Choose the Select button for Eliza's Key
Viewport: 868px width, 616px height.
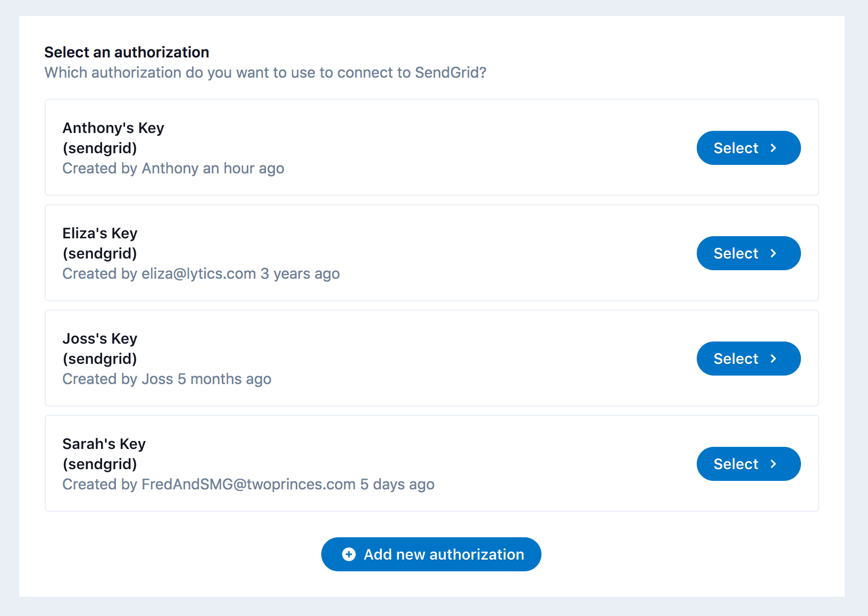click(748, 253)
